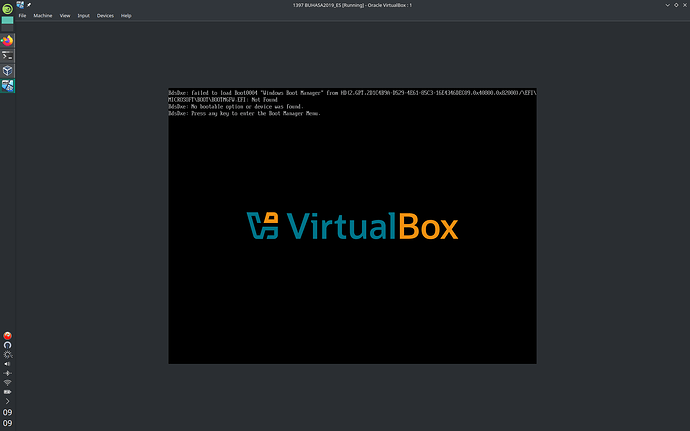The height and width of the screenshot is (431, 690).
Task: Click the panel clock showing 09 09
Action: click(7, 418)
